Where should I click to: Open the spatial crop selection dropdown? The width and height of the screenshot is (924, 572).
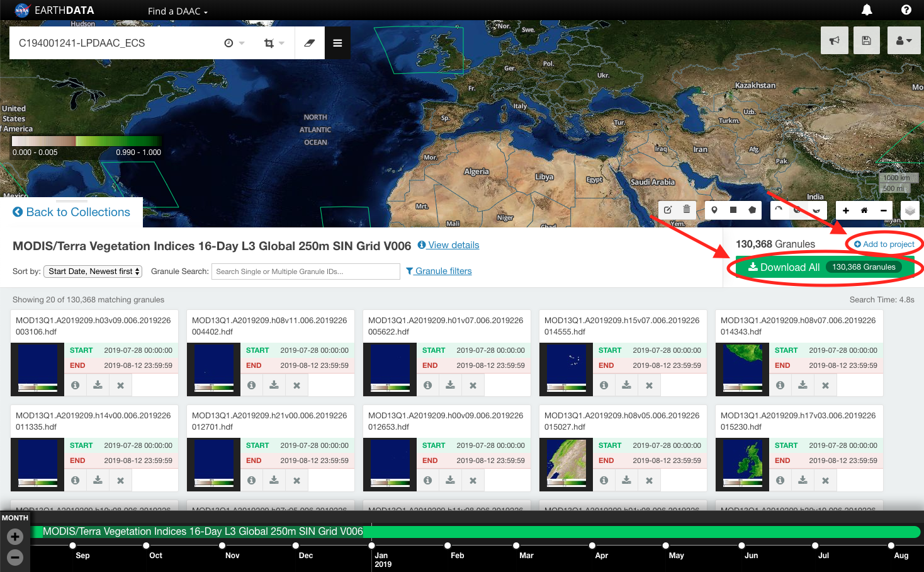274,43
